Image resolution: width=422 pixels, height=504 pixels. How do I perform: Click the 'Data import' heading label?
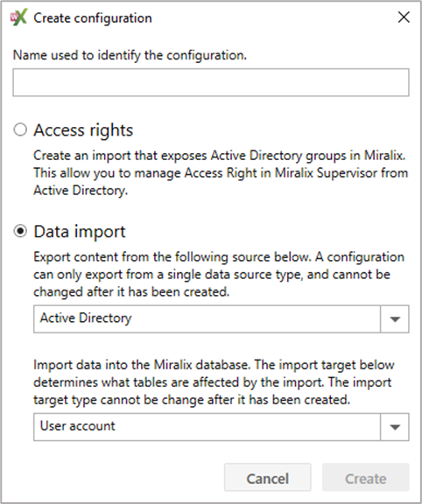(x=80, y=232)
